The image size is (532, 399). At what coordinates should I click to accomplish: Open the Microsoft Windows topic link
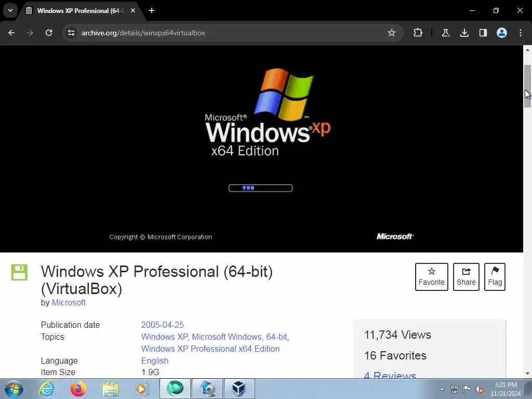pyautogui.click(x=227, y=337)
